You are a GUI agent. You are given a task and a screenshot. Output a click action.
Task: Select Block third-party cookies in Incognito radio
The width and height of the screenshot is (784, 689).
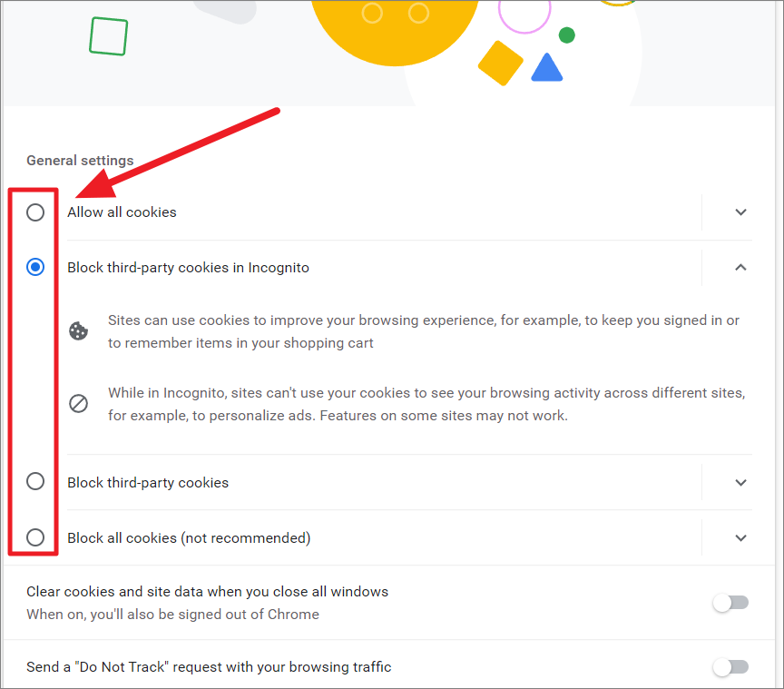coord(35,267)
